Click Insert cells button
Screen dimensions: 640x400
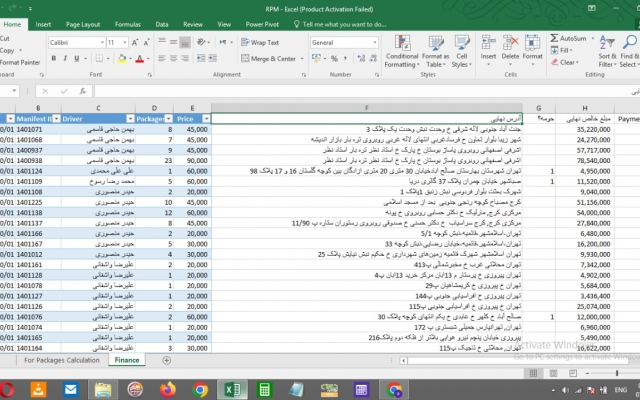coord(488,51)
